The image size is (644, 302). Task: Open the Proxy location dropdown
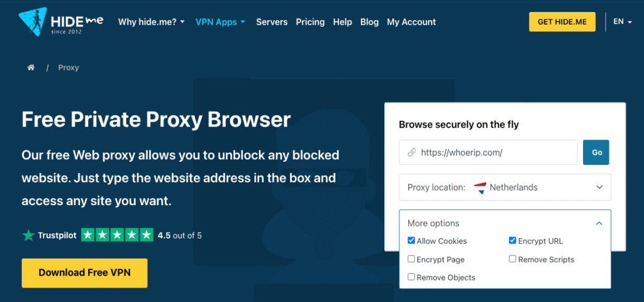[505, 187]
